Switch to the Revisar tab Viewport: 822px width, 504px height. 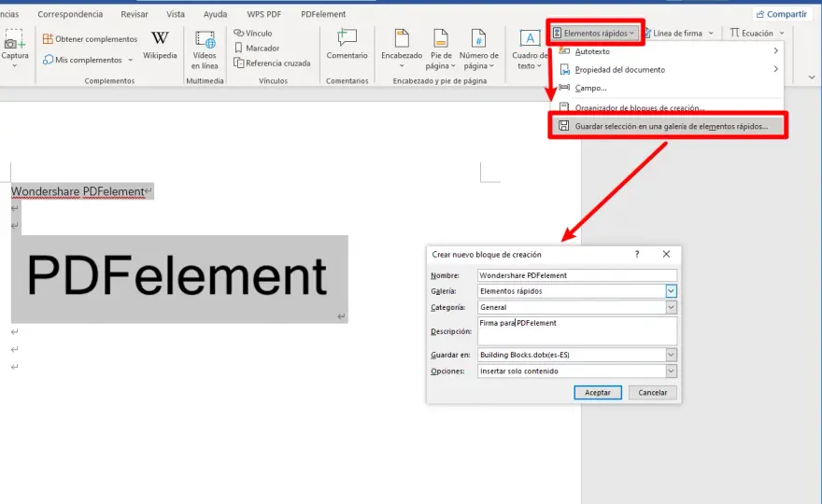(x=135, y=14)
